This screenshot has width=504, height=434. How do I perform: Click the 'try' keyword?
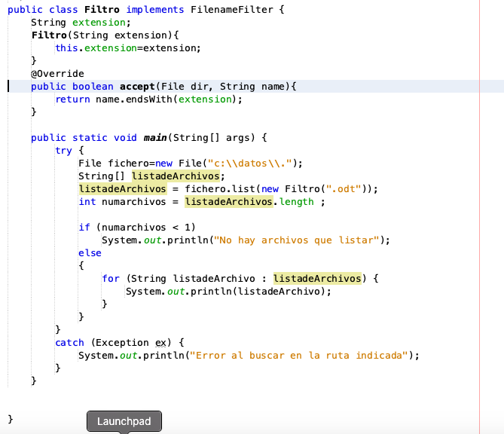pyautogui.click(x=63, y=151)
